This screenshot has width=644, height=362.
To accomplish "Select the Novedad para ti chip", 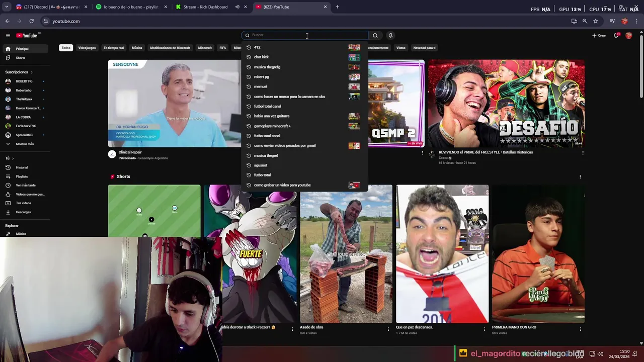I will click(x=424, y=48).
